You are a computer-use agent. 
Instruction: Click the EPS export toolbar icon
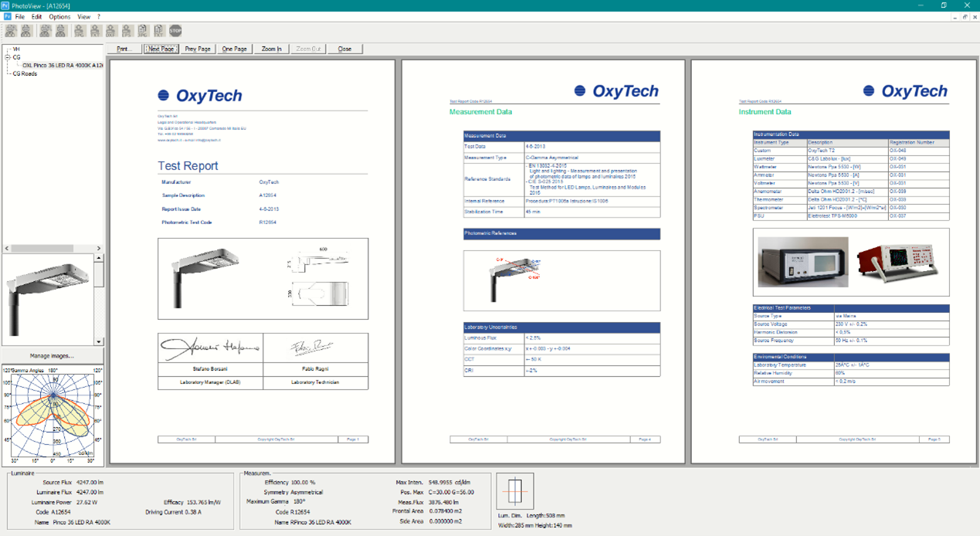tap(127, 31)
